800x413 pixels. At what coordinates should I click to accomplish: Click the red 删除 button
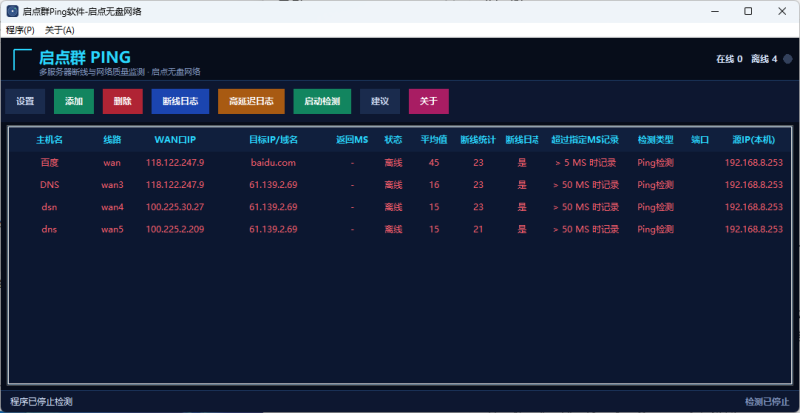[122, 101]
